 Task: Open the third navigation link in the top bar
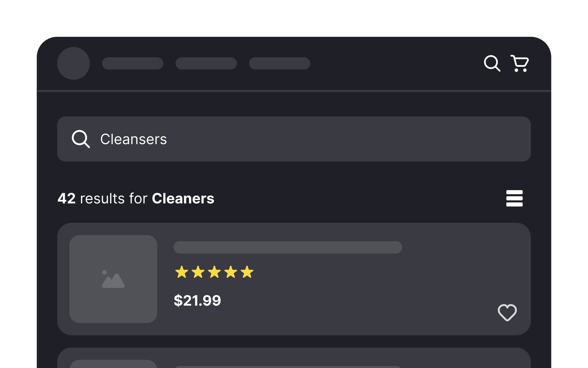pos(279,63)
